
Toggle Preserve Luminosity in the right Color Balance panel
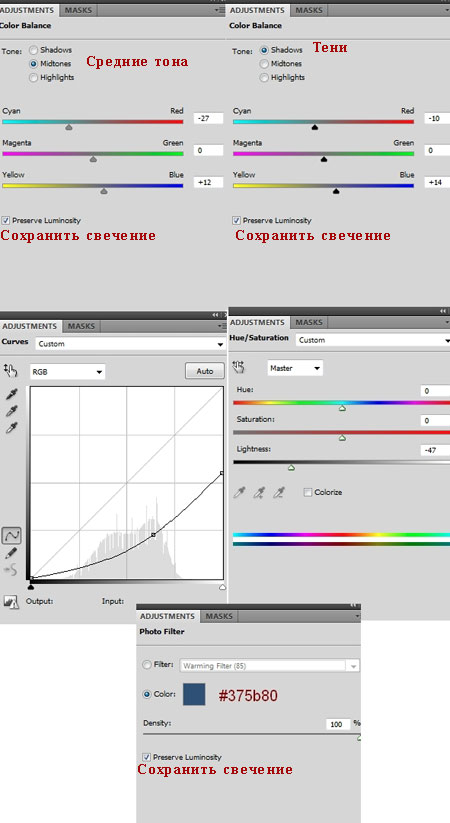(x=236, y=220)
